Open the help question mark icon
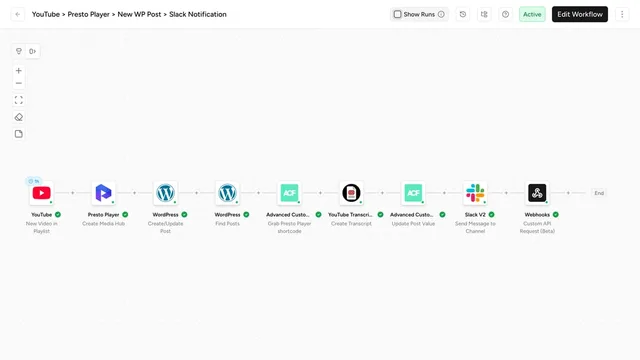The height and width of the screenshot is (360, 640). click(505, 14)
